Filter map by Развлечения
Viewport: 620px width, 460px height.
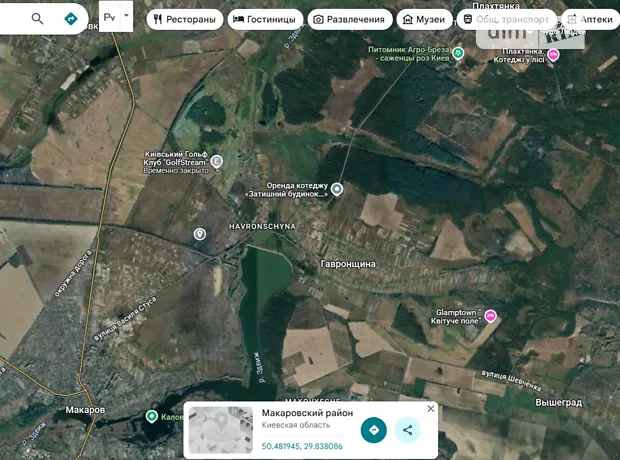pyautogui.click(x=348, y=19)
